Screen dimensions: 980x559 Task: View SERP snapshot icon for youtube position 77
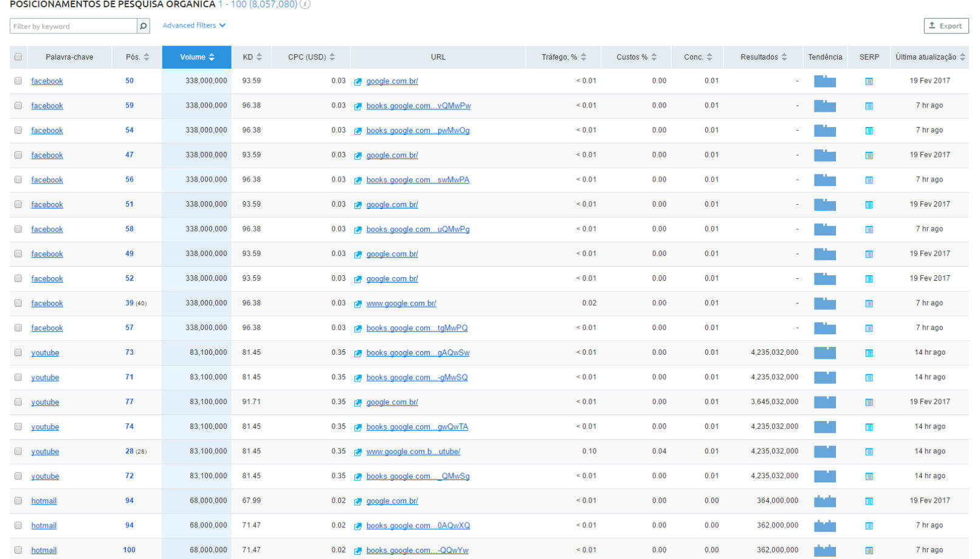click(x=869, y=402)
